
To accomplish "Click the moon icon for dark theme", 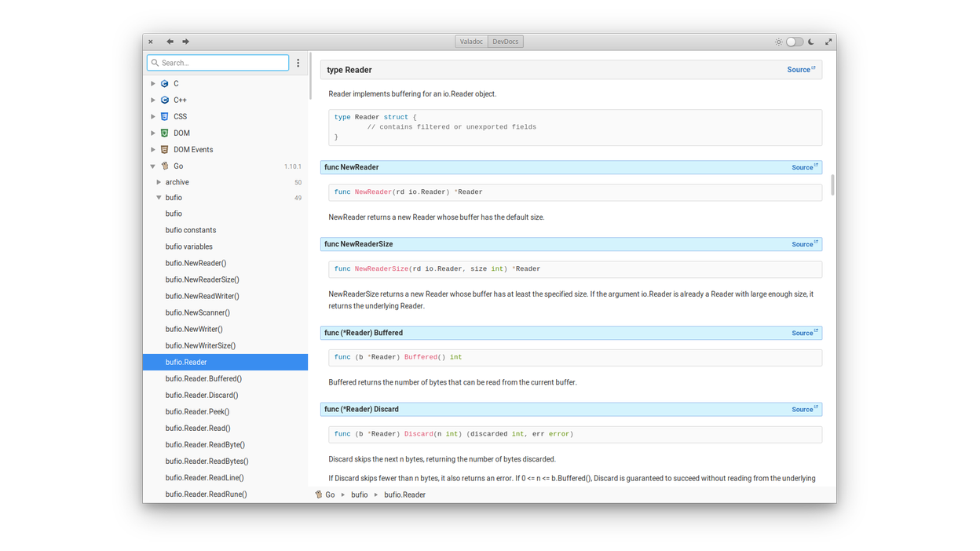I will click(810, 41).
